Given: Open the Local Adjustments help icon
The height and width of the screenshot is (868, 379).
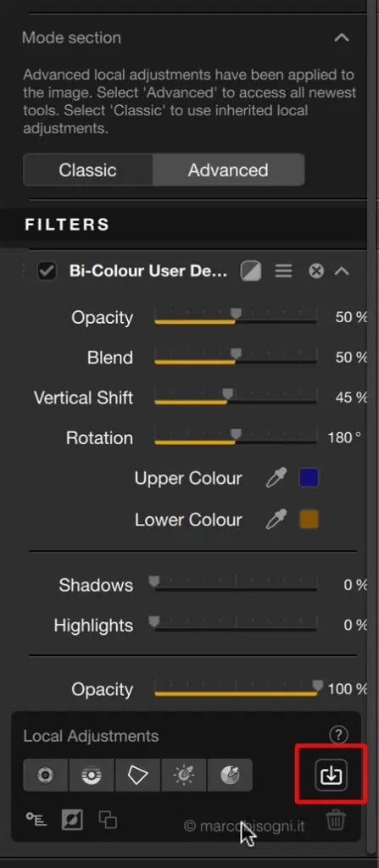Looking at the screenshot, I should (x=338, y=735).
